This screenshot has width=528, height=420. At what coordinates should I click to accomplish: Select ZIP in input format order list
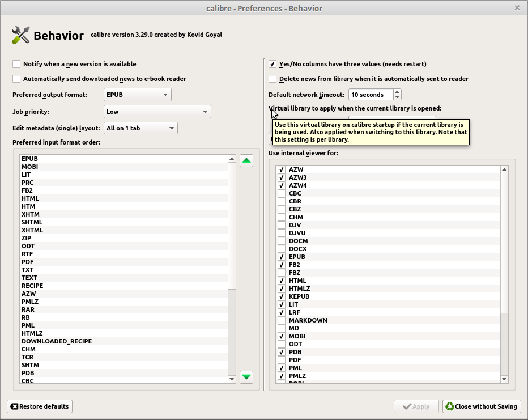[x=124, y=238]
